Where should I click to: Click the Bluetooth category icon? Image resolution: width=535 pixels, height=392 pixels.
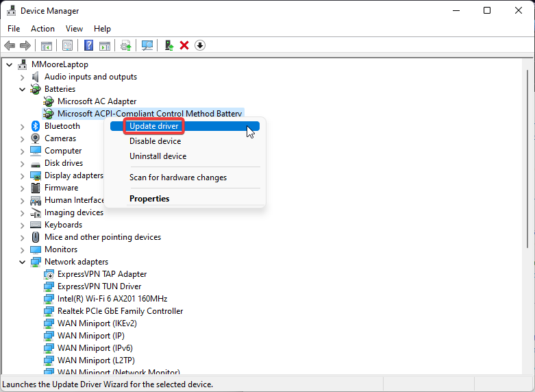coord(36,126)
